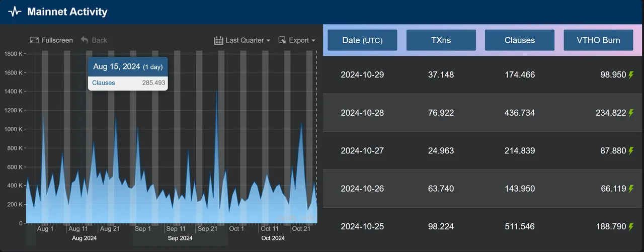This screenshot has height=252, width=644.
Task: Click the Sep 1 label on time axis
Action: click(x=143, y=229)
